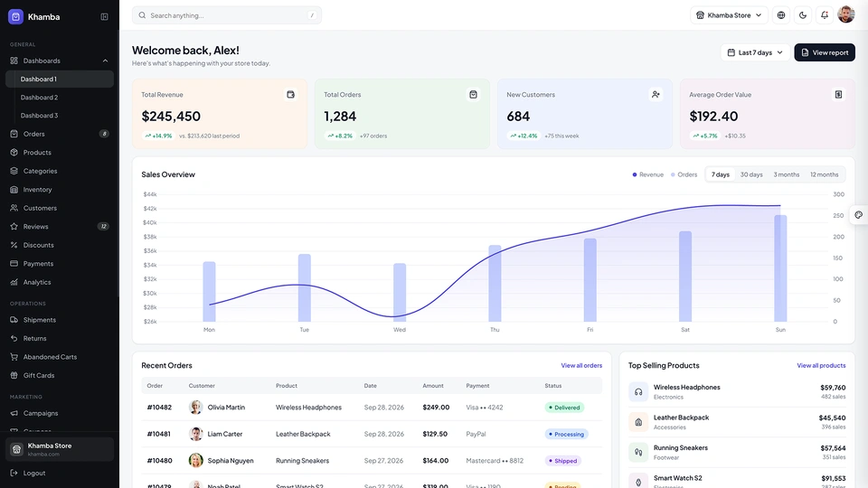Open Customers from the sidebar
This screenshot has width=868, height=488.
pyautogui.click(x=60, y=208)
